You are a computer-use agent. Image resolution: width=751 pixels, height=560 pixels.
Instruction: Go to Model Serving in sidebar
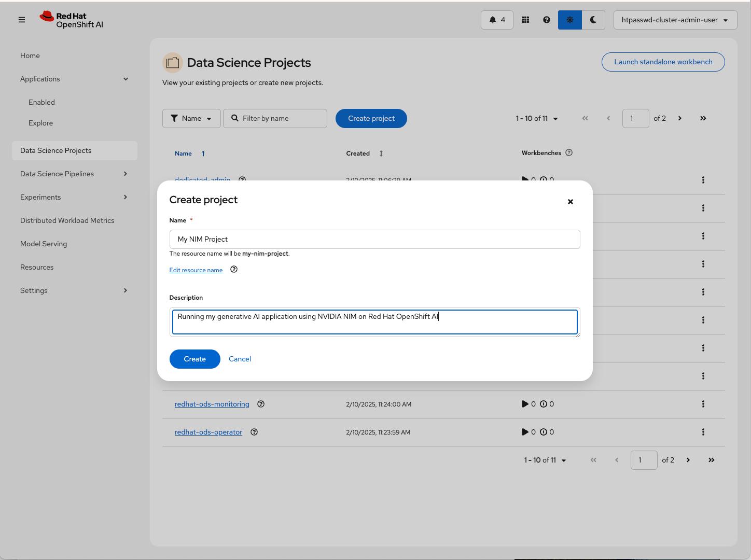(x=44, y=244)
